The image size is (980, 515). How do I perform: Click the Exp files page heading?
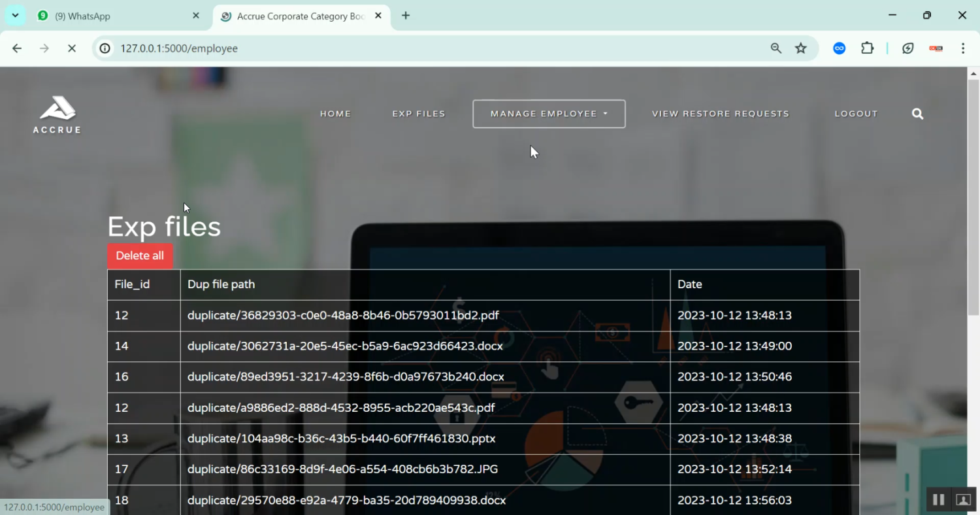pos(164,227)
